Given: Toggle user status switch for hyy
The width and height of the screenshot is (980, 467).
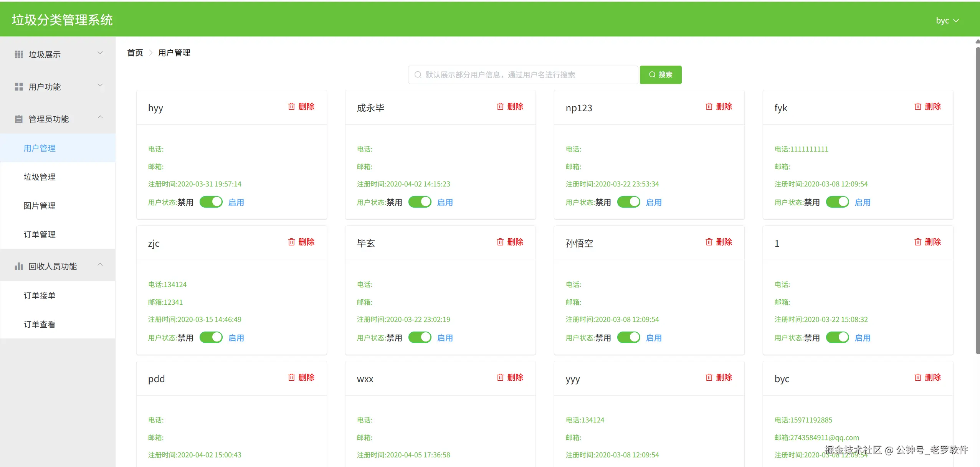Looking at the screenshot, I should 211,202.
